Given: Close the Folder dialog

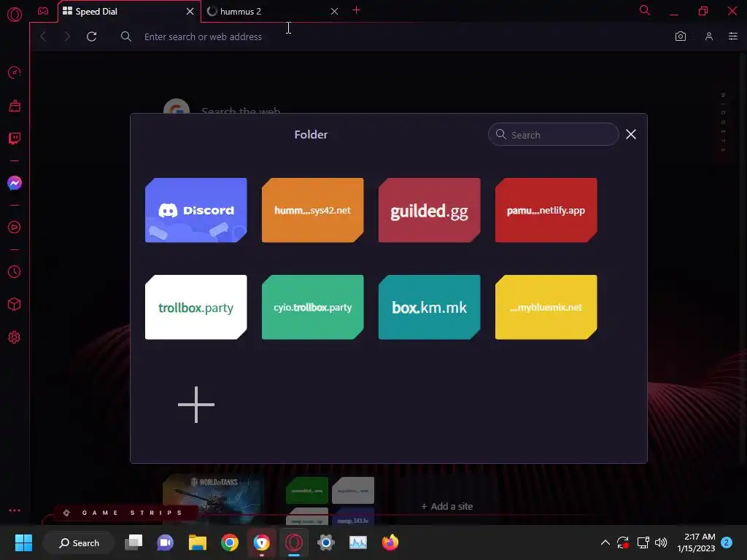Looking at the screenshot, I should (631, 134).
